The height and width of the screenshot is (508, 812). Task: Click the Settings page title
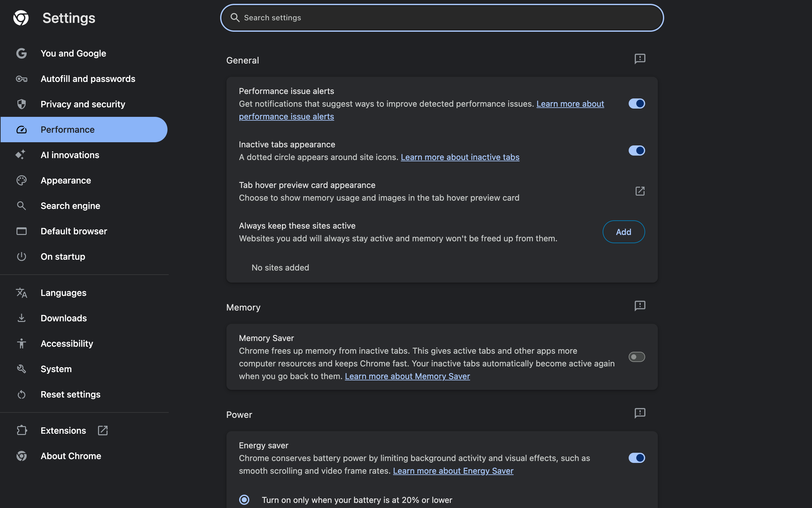click(x=69, y=18)
